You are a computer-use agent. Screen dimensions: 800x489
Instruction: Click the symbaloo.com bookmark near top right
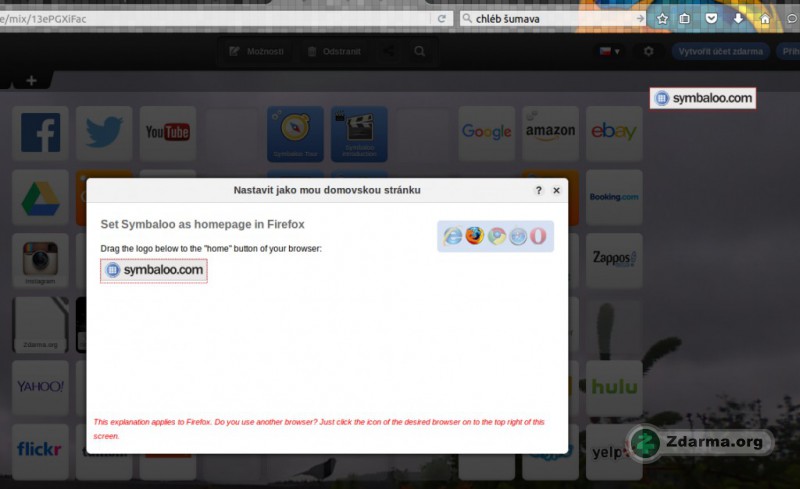703,98
